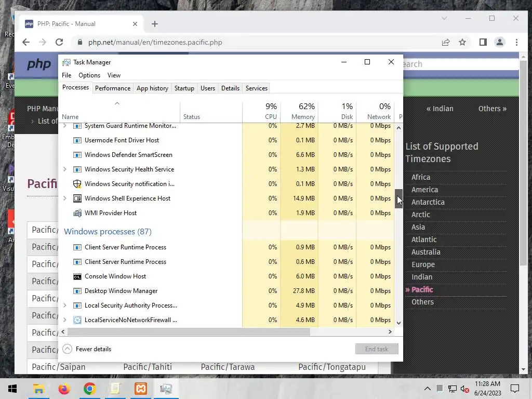Click the Windows Security Health Service icon
532x399 pixels.
[77, 169]
